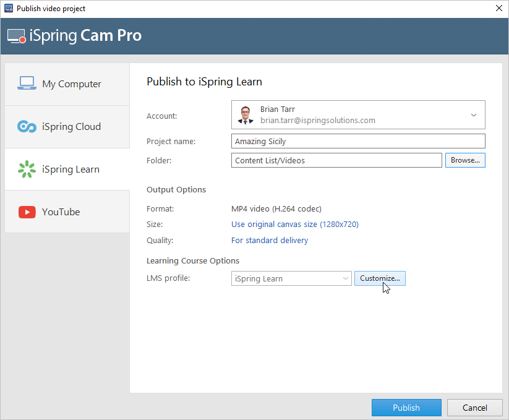Click the Folder path input field
The width and height of the screenshot is (509, 420).
coord(336,161)
